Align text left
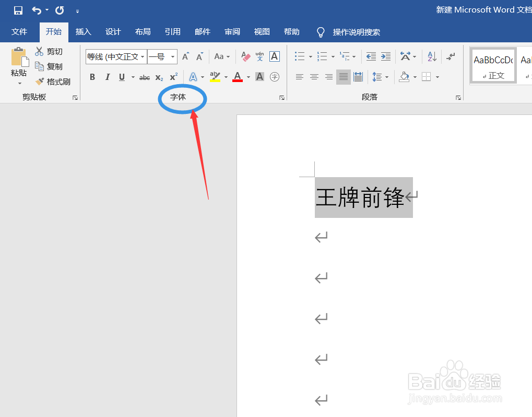This screenshot has height=417, width=532. [x=299, y=77]
